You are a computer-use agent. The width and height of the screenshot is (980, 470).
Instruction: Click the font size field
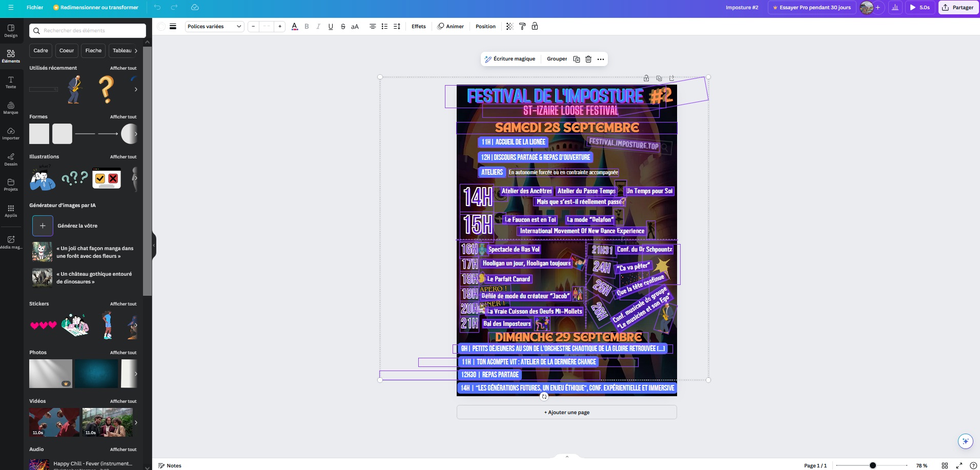(x=267, y=27)
